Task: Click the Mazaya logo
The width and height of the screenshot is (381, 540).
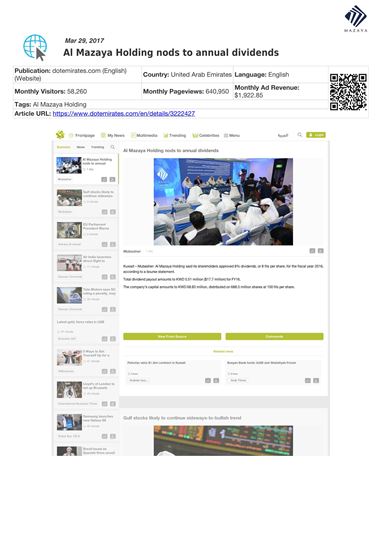Action: [356, 19]
